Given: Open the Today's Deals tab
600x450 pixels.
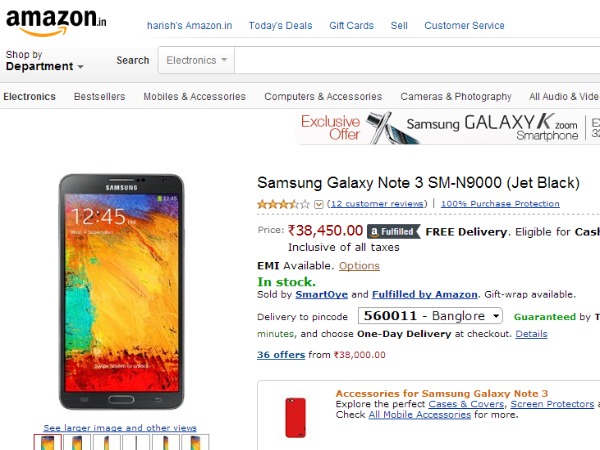Looking at the screenshot, I should tap(280, 25).
